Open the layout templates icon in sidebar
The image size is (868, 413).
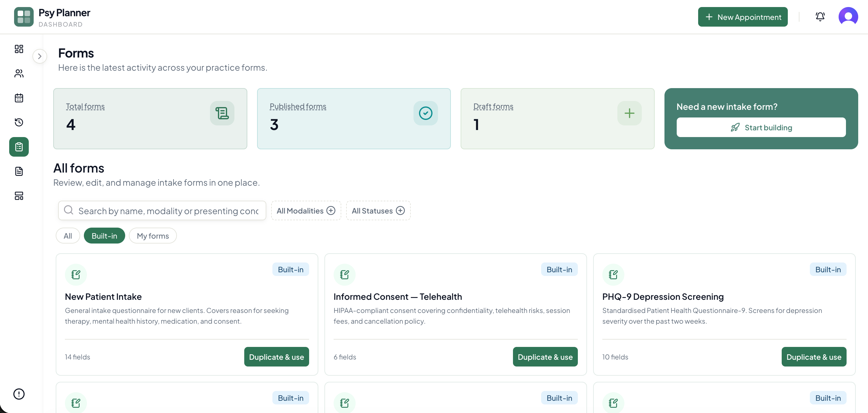coord(19,196)
